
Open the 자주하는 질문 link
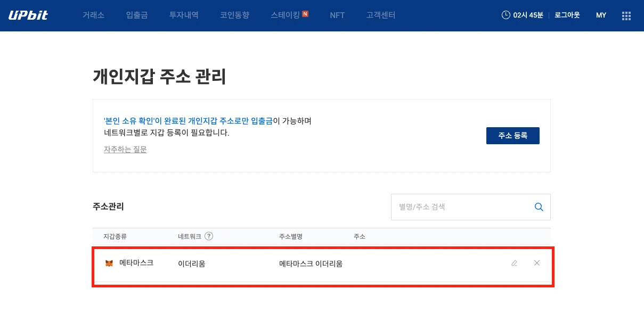point(125,150)
